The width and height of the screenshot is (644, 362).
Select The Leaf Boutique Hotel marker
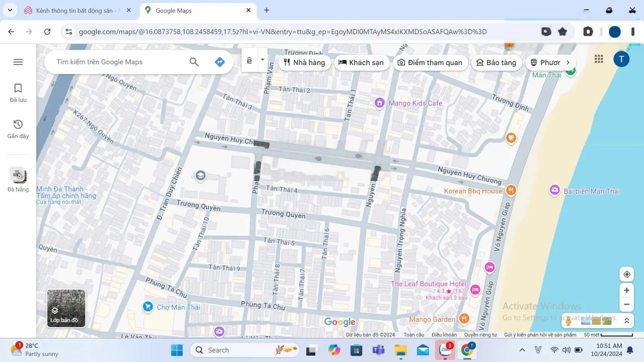tap(475, 290)
